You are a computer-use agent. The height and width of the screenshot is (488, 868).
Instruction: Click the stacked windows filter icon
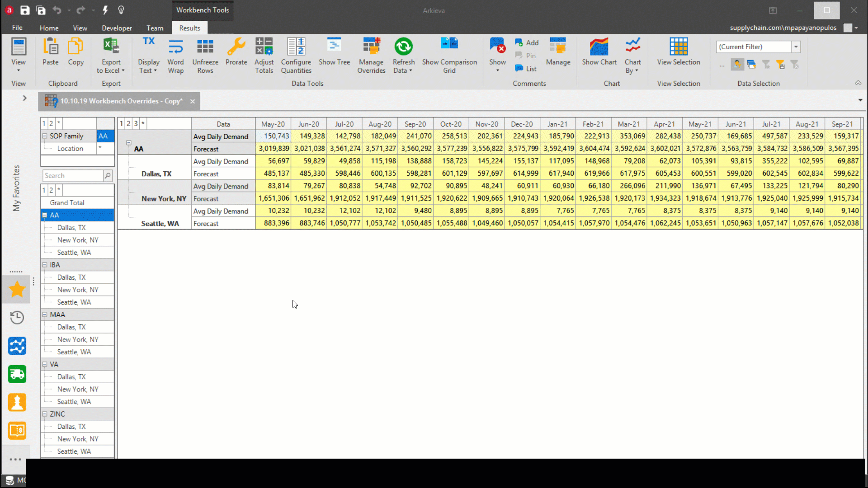pyautogui.click(x=752, y=65)
